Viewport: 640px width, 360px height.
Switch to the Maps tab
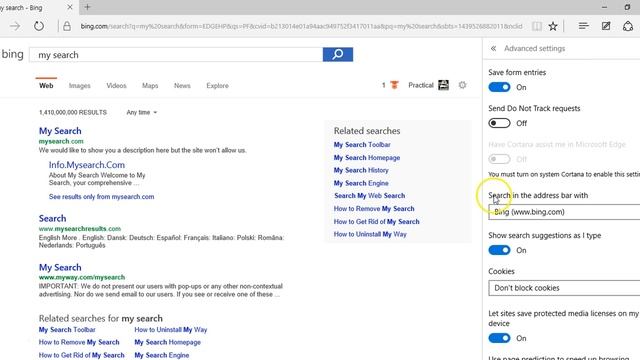(x=150, y=85)
